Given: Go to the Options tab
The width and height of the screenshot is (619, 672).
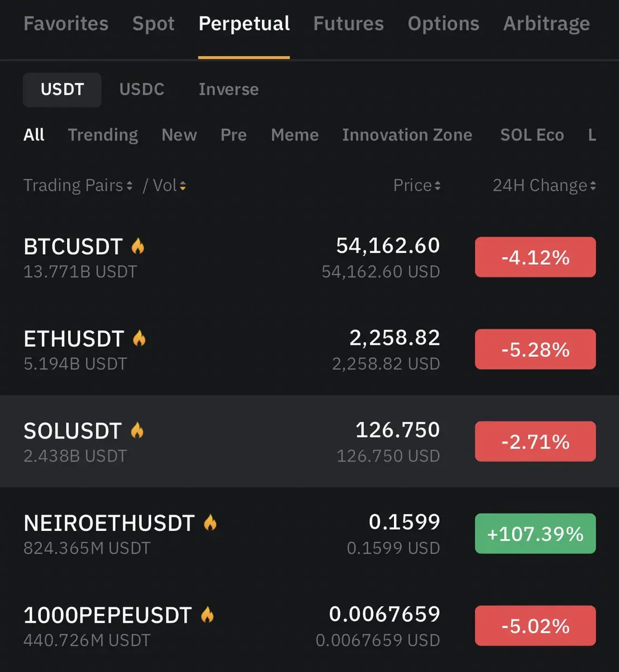Looking at the screenshot, I should (x=443, y=24).
